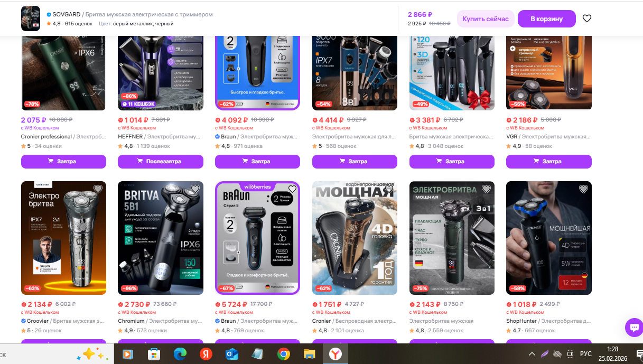This screenshot has width=643, height=364.
Task: Click the 'Купить сейчас' button
Action: point(486,18)
